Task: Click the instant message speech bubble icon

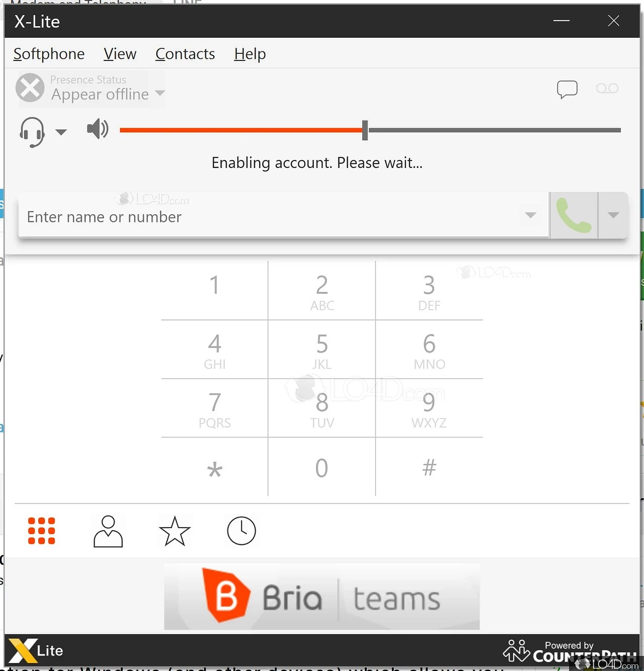Action: click(x=567, y=90)
